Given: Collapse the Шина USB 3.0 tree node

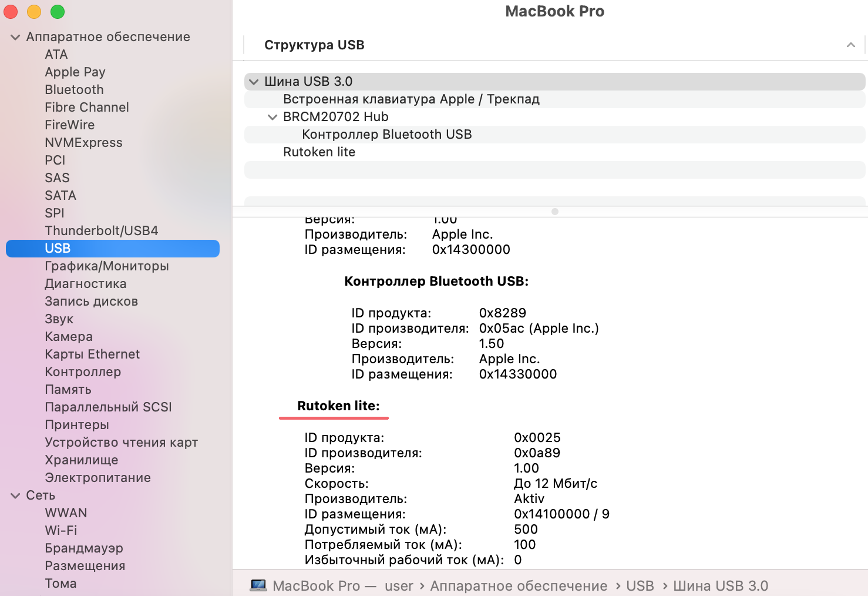Looking at the screenshot, I should [x=254, y=82].
